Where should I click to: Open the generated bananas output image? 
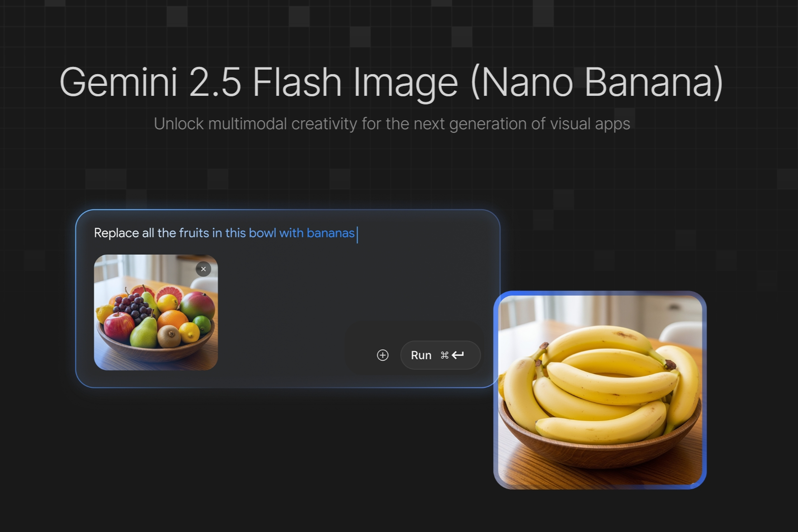(600, 390)
